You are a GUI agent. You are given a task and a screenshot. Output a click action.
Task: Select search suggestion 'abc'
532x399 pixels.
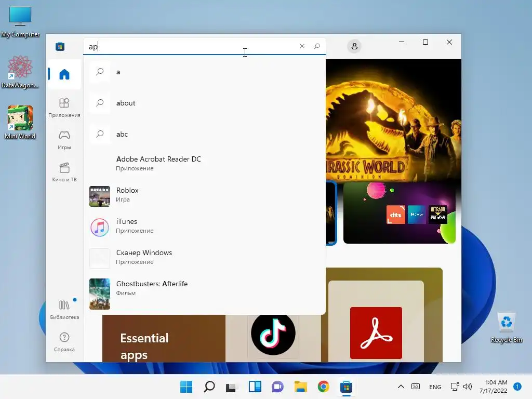pyautogui.click(x=205, y=134)
